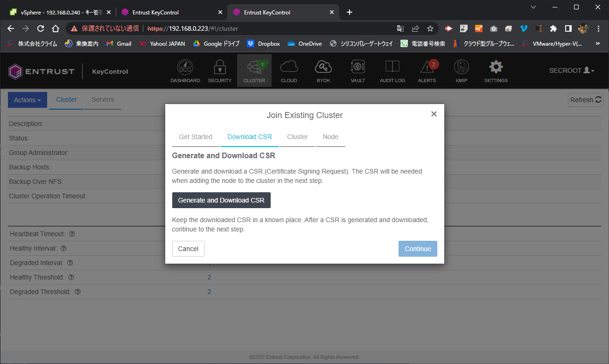The width and height of the screenshot is (609, 364).
Task: Switch to Node step tab
Action: [330, 137]
